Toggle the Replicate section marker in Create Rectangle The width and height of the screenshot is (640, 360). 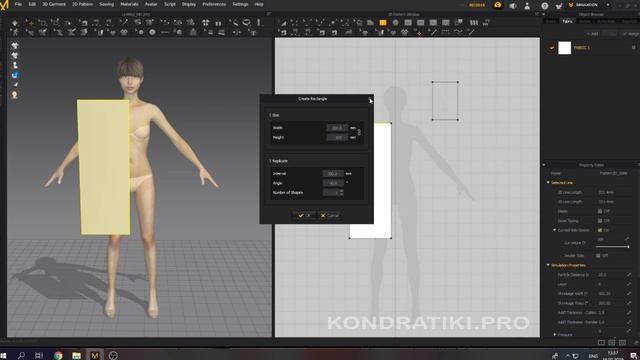click(270, 161)
